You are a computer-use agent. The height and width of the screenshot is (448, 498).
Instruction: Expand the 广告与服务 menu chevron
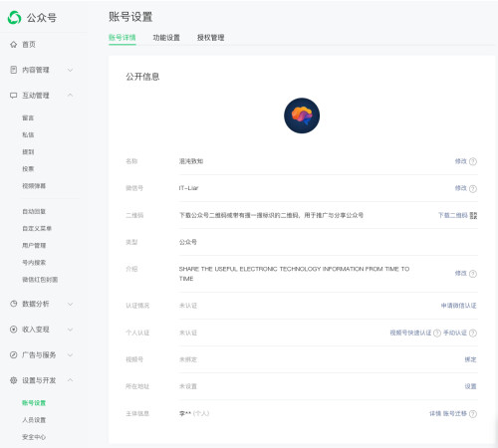[70, 354]
